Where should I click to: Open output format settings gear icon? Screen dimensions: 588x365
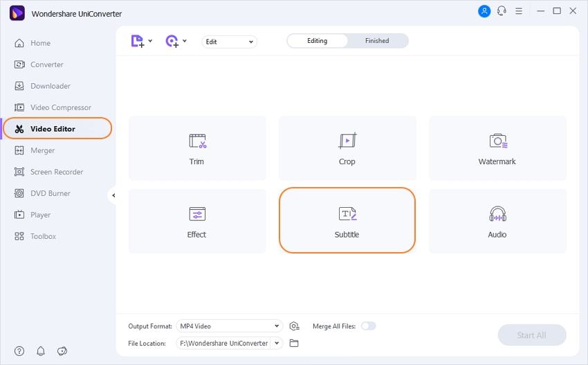point(295,326)
